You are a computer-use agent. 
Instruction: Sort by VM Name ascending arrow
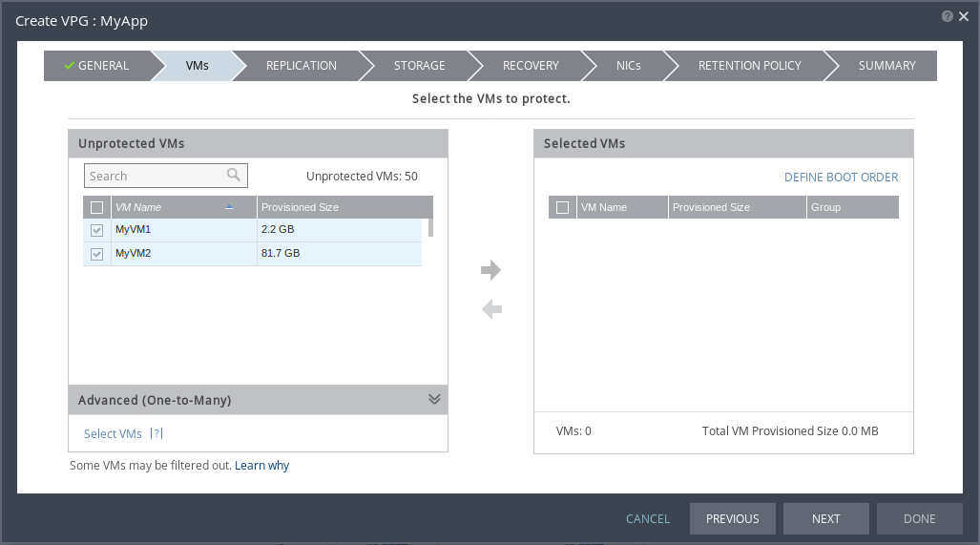(229, 207)
